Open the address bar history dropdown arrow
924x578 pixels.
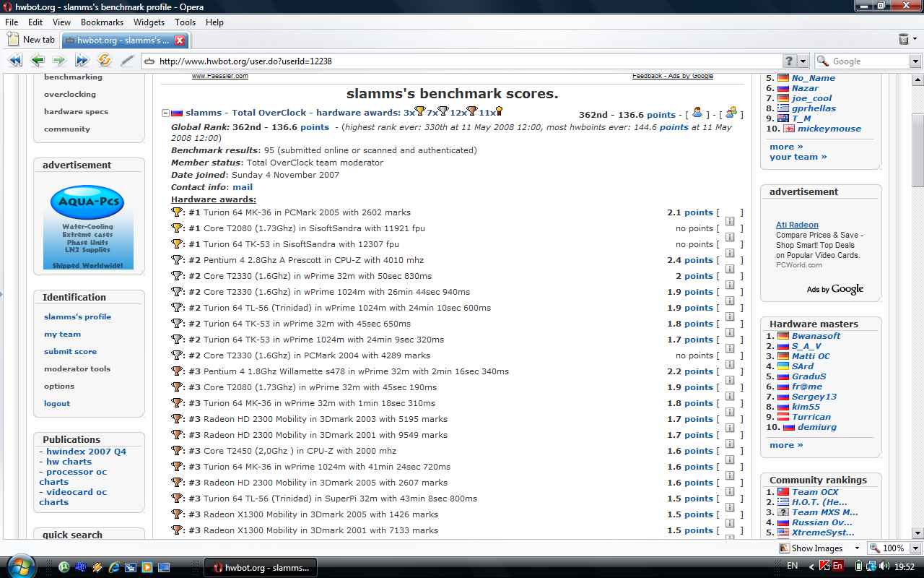[803, 61]
